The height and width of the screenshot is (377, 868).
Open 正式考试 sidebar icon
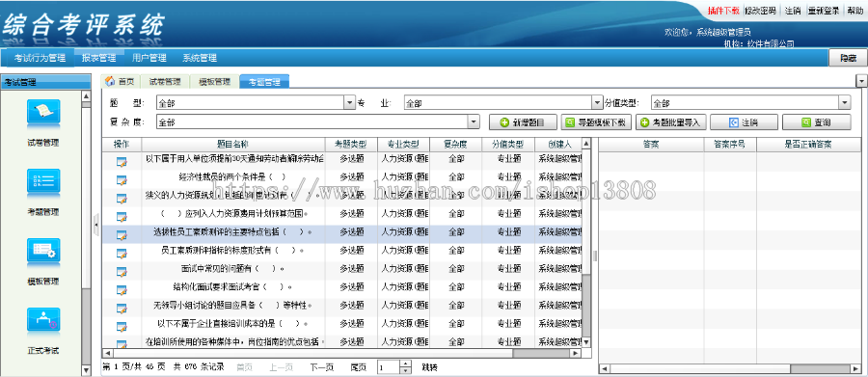[x=43, y=320]
